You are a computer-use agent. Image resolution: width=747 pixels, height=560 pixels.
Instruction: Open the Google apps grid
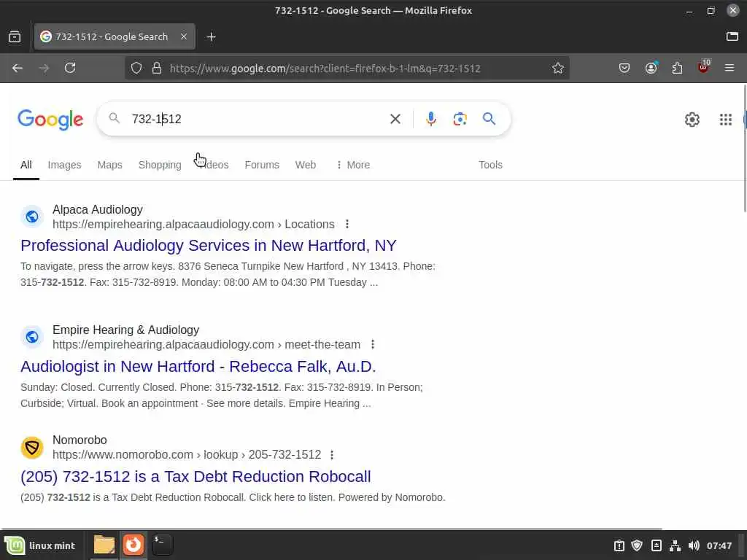726,119
